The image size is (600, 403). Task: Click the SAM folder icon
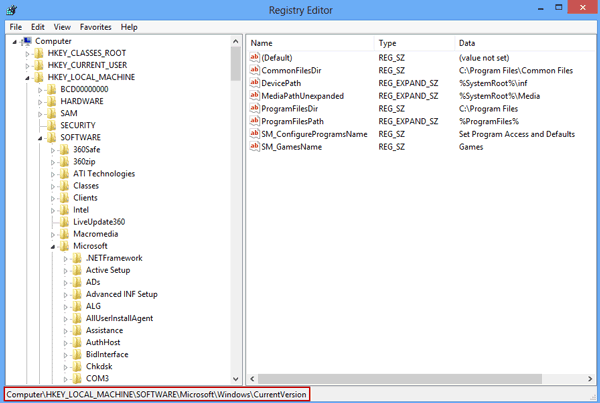pos(52,113)
